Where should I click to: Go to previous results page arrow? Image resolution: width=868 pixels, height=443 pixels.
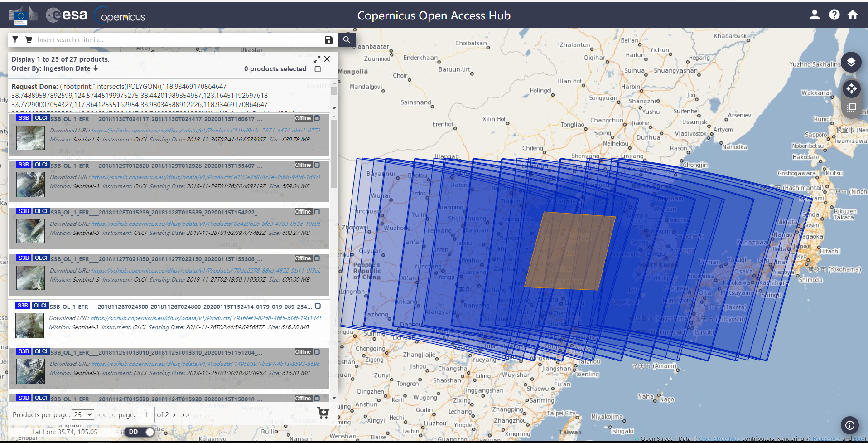tap(113, 415)
